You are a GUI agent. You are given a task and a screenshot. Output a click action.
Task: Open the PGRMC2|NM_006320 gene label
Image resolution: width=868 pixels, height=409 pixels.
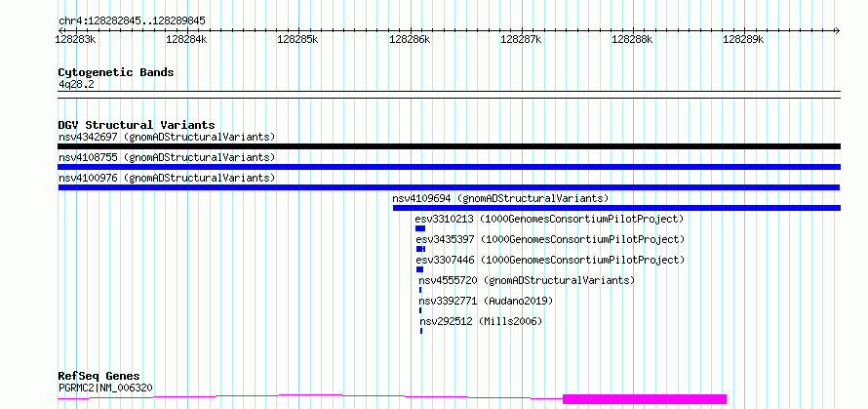(105, 388)
